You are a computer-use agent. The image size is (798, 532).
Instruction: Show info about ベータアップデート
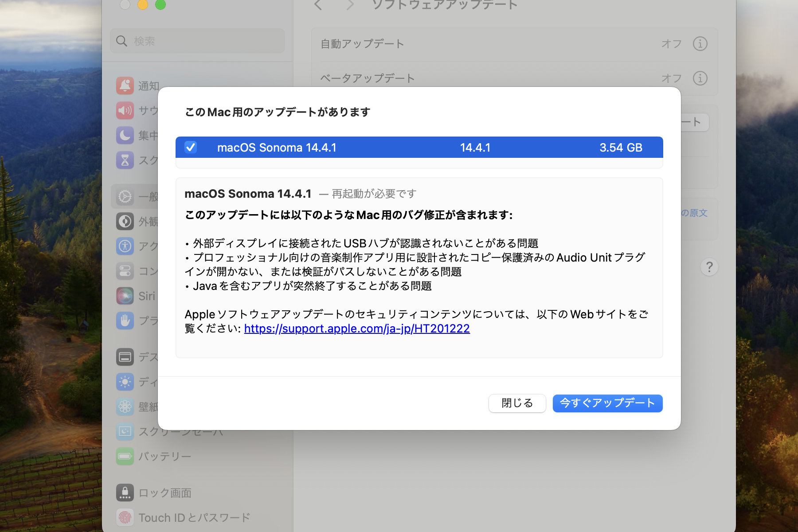pos(700,78)
